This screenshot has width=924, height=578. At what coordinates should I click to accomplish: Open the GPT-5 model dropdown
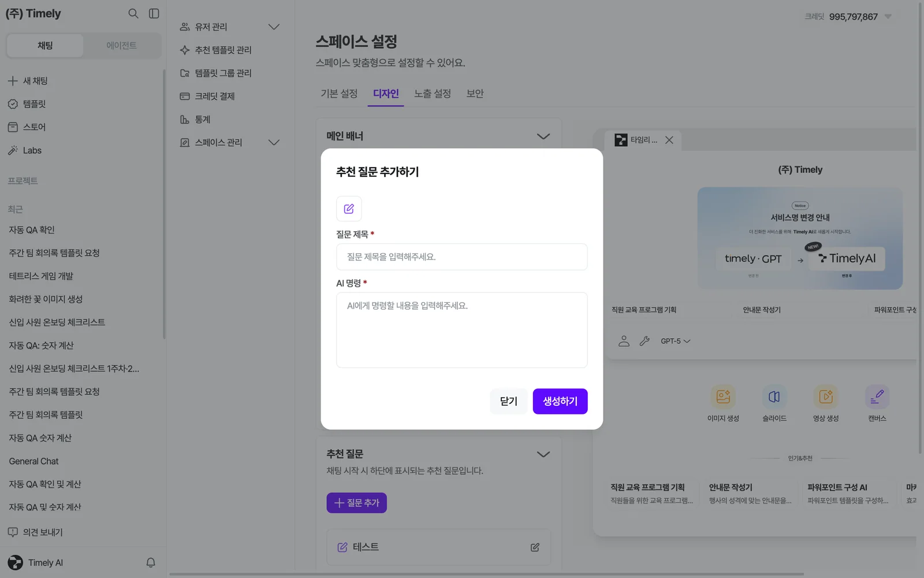[676, 341]
